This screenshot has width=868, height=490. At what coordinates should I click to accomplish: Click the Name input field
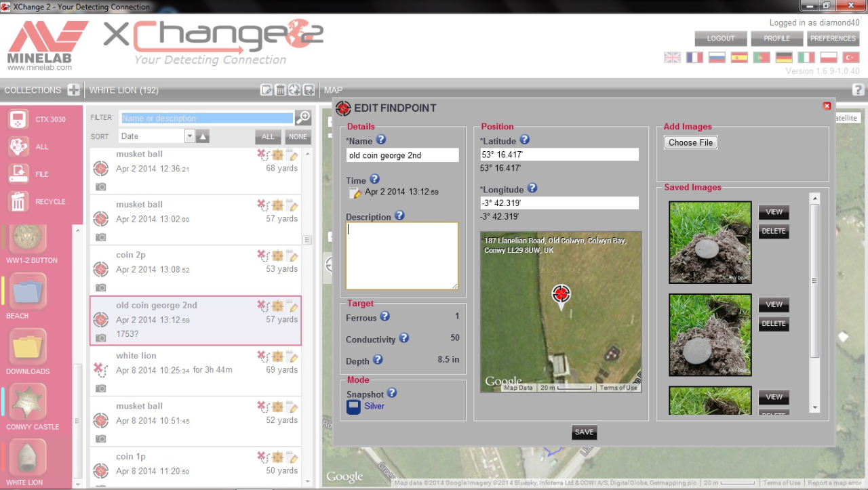(402, 155)
